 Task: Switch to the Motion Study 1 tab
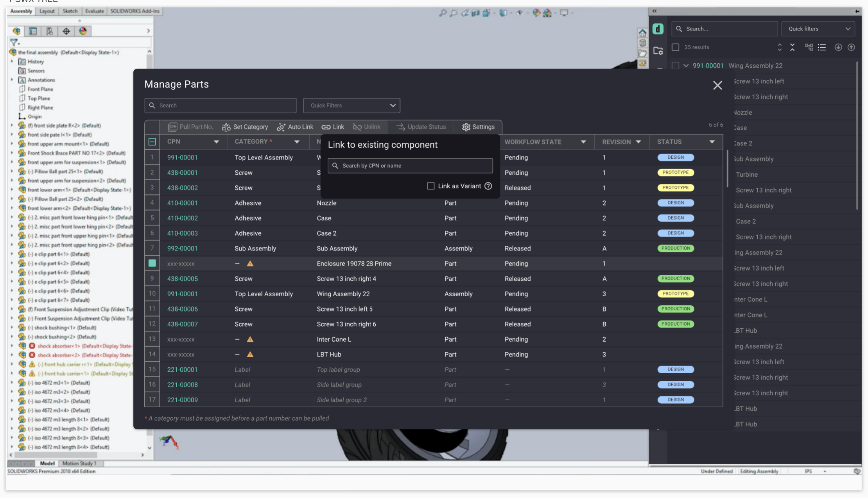point(80,463)
